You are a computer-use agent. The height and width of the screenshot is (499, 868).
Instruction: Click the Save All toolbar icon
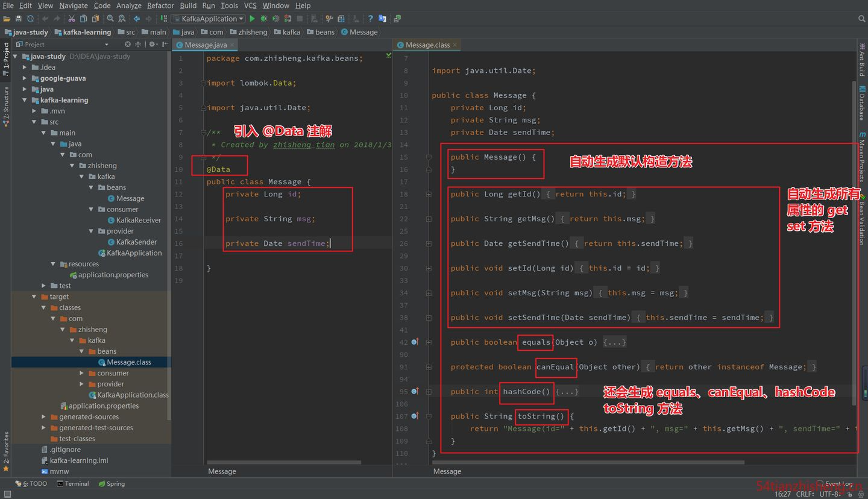[x=19, y=19]
